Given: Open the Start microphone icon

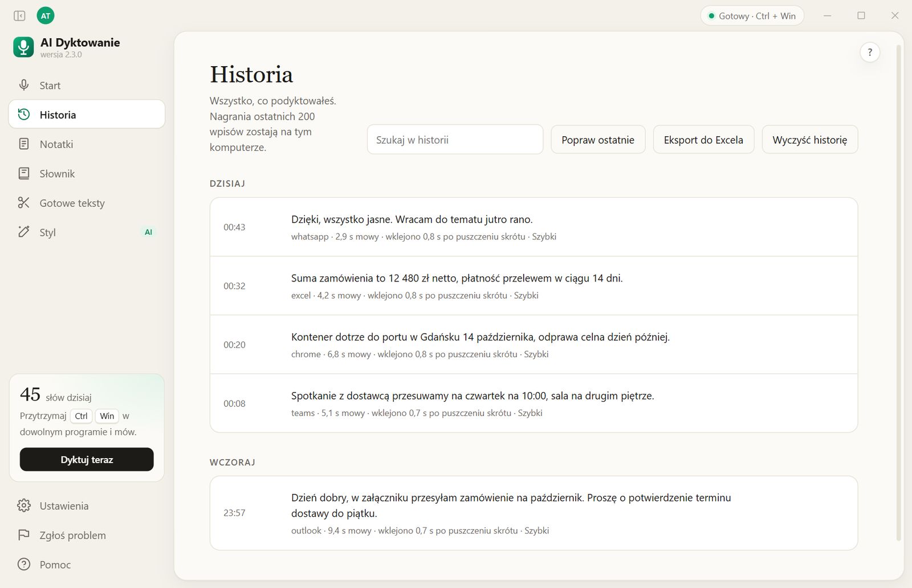Looking at the screenshot, I should [x=24, y=85].
